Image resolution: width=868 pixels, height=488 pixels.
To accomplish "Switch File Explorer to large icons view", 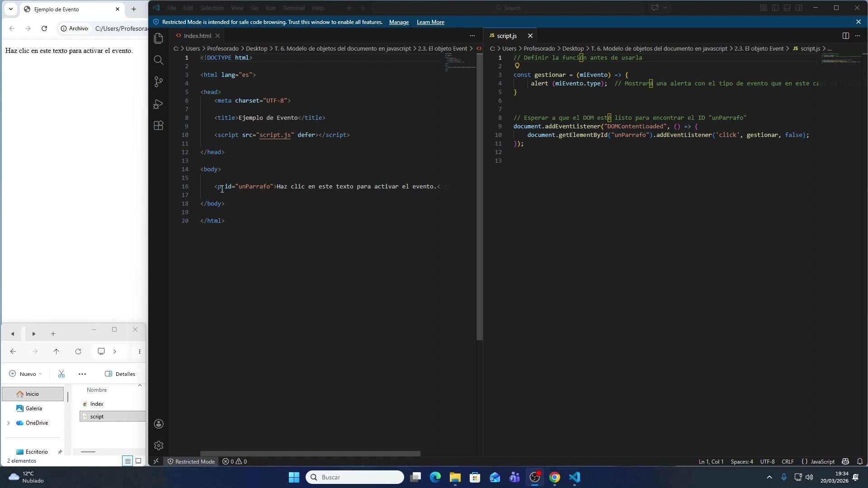I will pyautogui.click(x=138, y=461).
